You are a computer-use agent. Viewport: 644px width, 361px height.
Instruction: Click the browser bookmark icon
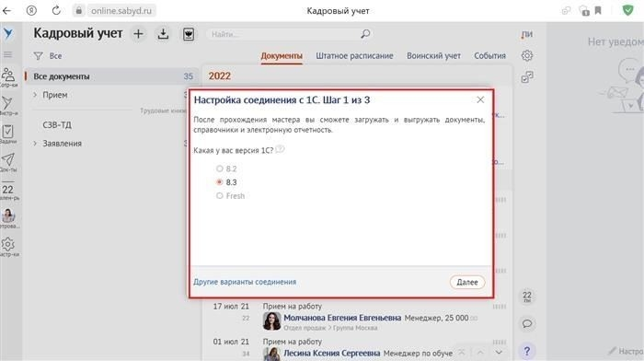click(x=598, y=11)
